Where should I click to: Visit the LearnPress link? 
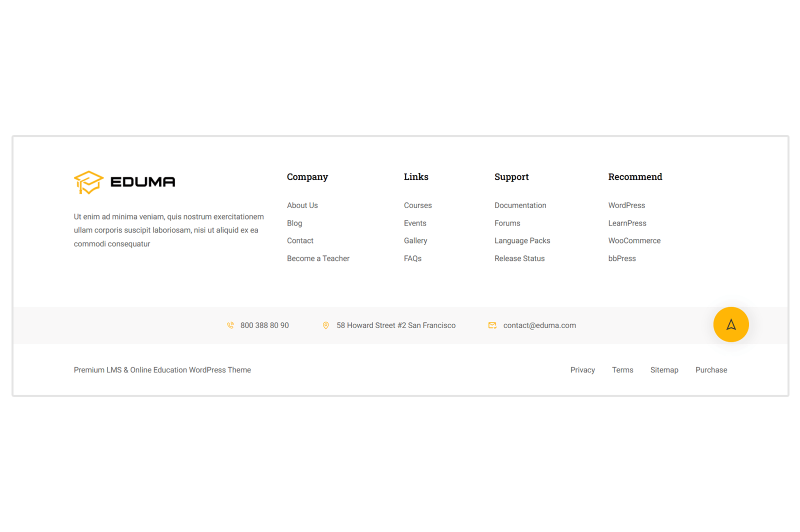627,223
